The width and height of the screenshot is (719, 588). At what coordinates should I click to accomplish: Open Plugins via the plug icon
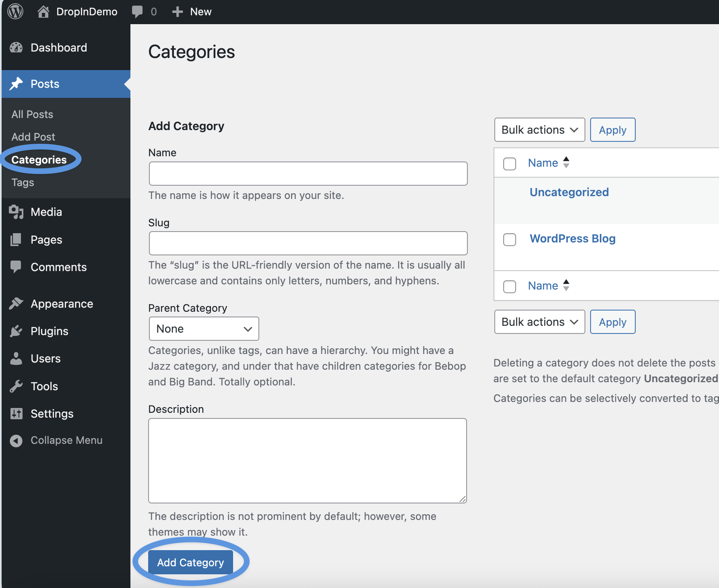point(15,331)
